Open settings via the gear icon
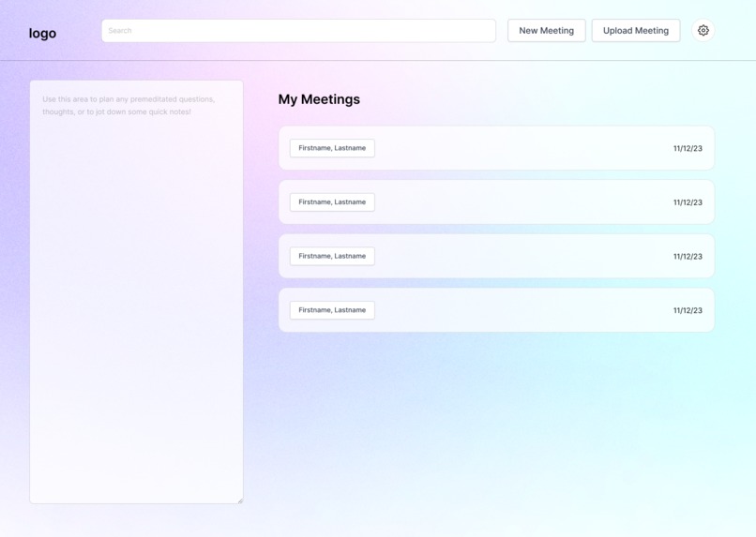Image resolution: width=756 pixels, height=537 pixels. click(x=703, y=30)
